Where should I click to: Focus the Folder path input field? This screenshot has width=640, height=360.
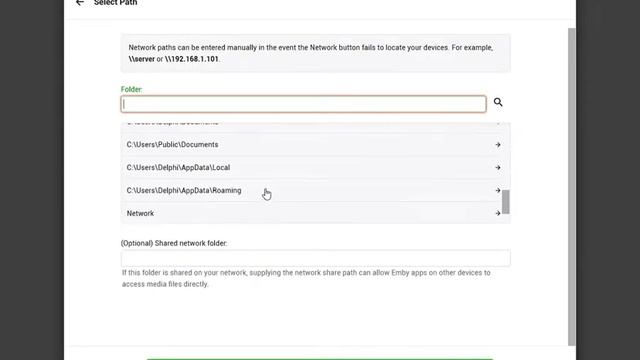[x=303, y=104]
